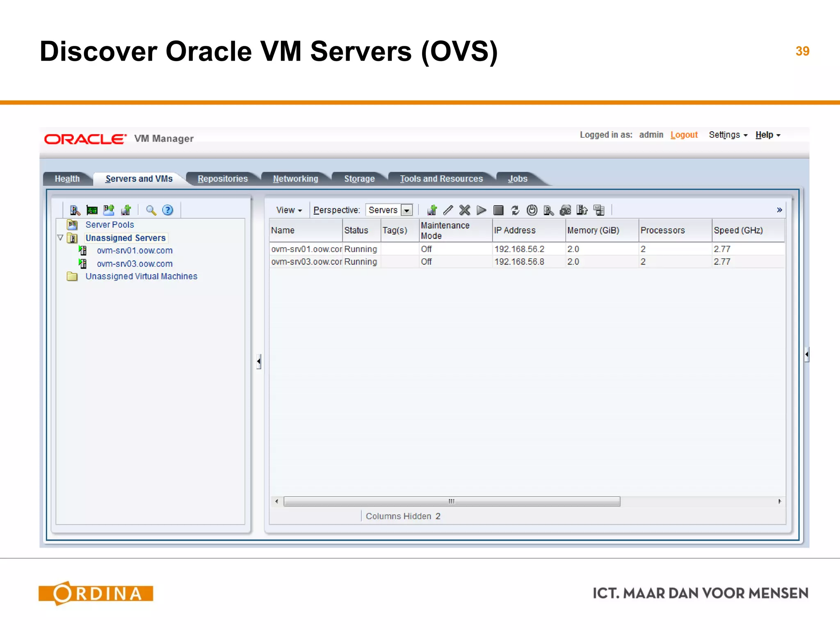Click the Rediscover Server icon
Viewport: 840px width, 630px height.
tap(549, 210)
